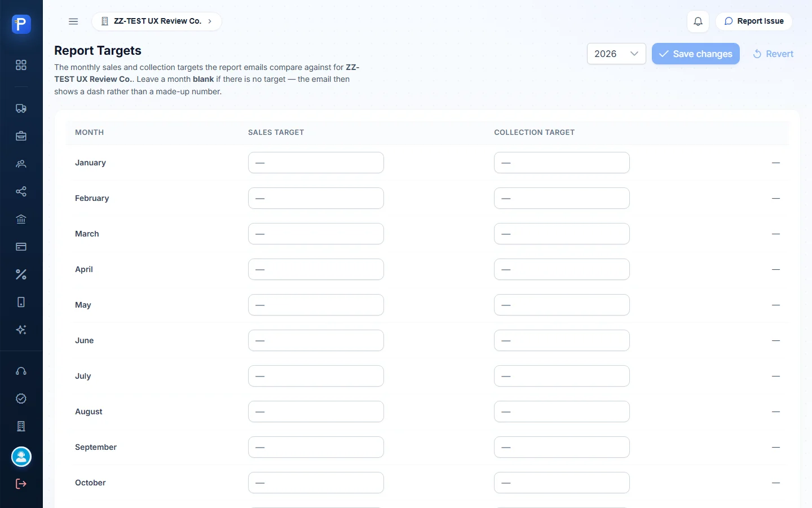Focus the April sales target field
The height and width of the screenshot is (508, 812).
[x=316, y=269]
